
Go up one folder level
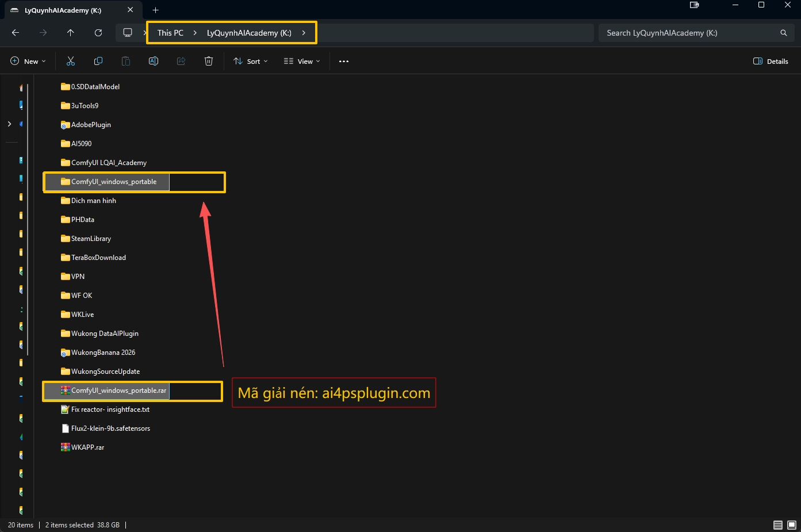tap(71, 33)
